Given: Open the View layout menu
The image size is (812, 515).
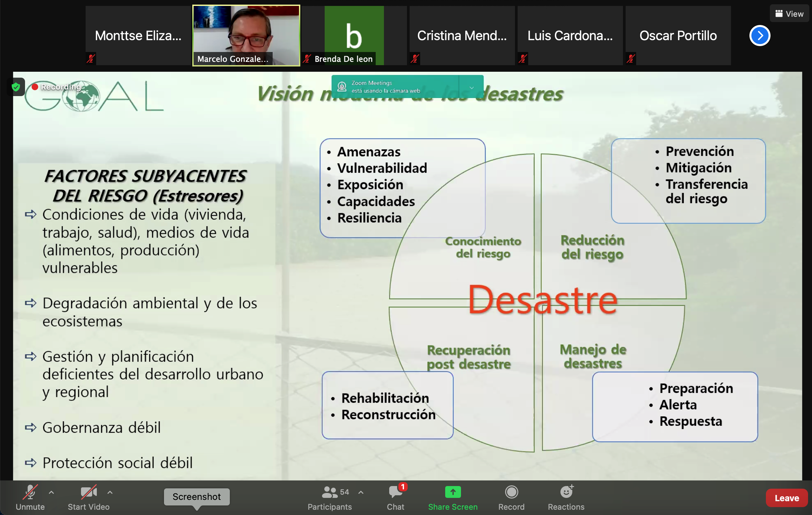Looking at the screenshot, I should [x=789, y=14].
